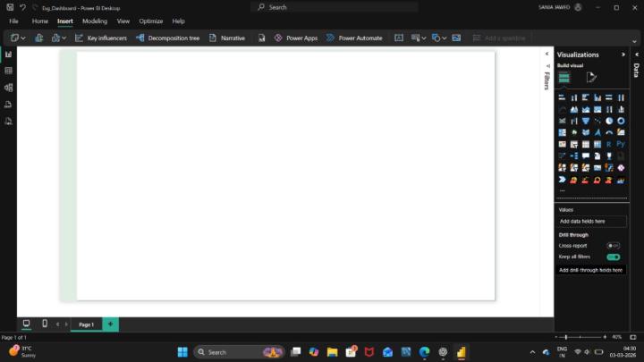Image resolution: width=644 pixels, height=362 pixels.
Task: Add a new page with plus button
Action: click(110, 324)
